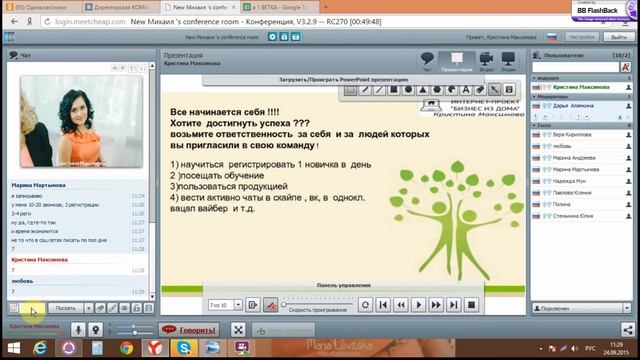Screen dimensions: 640x360
Task: Open Skype from Windows taskbar
Action: point(184,348)
